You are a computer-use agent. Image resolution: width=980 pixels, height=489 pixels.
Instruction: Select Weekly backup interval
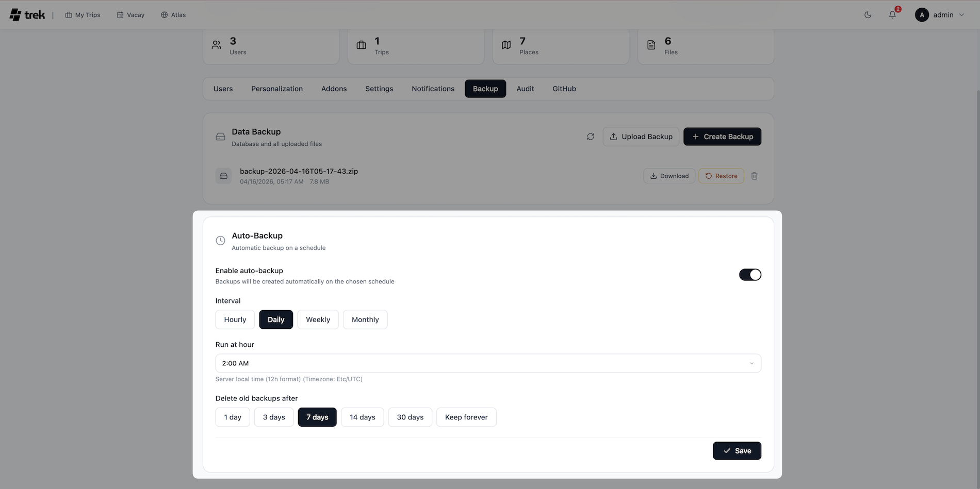click(318, 319)
